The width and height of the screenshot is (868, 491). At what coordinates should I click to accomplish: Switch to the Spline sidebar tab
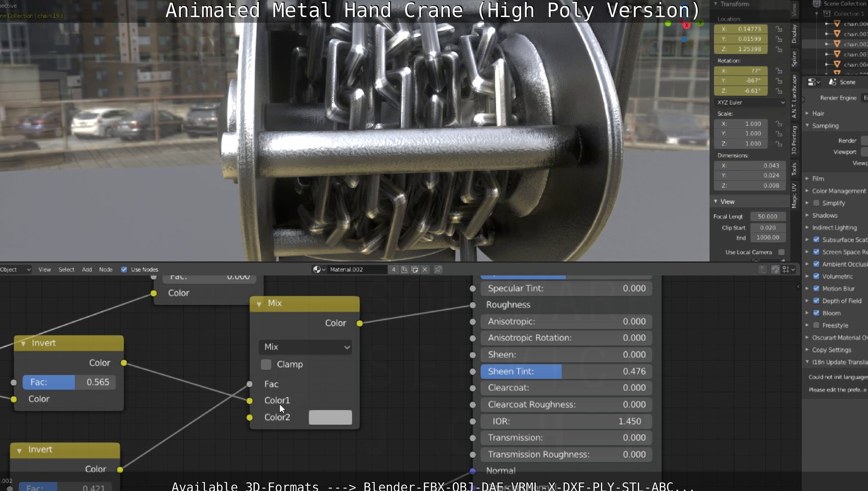pos(794,59)
